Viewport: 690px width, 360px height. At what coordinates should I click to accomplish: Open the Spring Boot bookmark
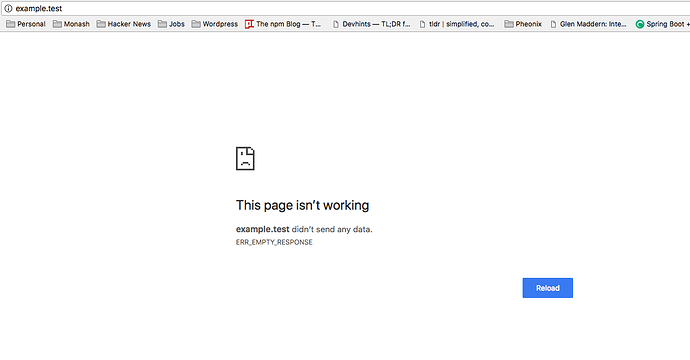click(x=662, y=24)
